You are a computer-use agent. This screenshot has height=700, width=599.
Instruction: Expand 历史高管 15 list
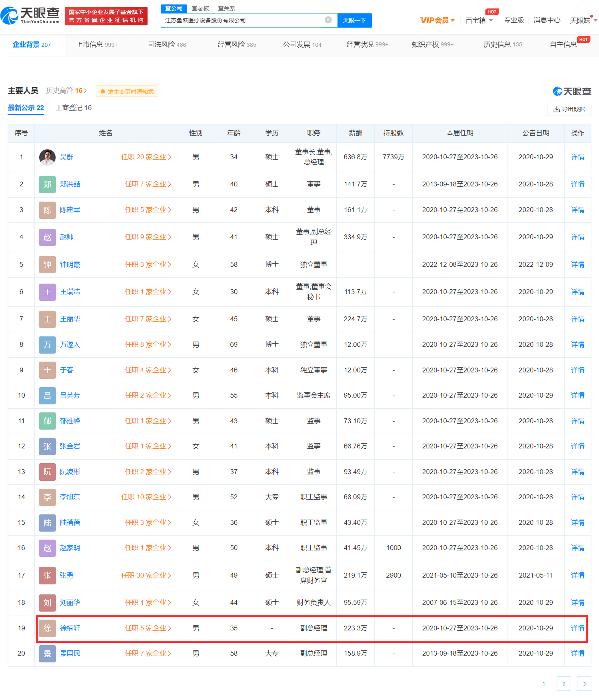coord(66,91)
